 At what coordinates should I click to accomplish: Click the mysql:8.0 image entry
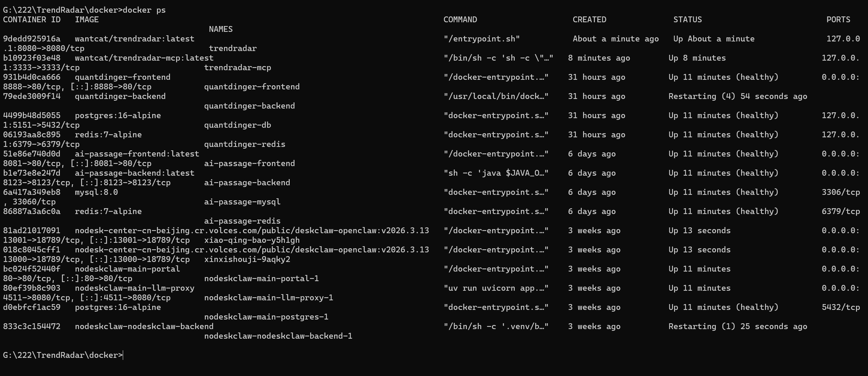(96, 192)
